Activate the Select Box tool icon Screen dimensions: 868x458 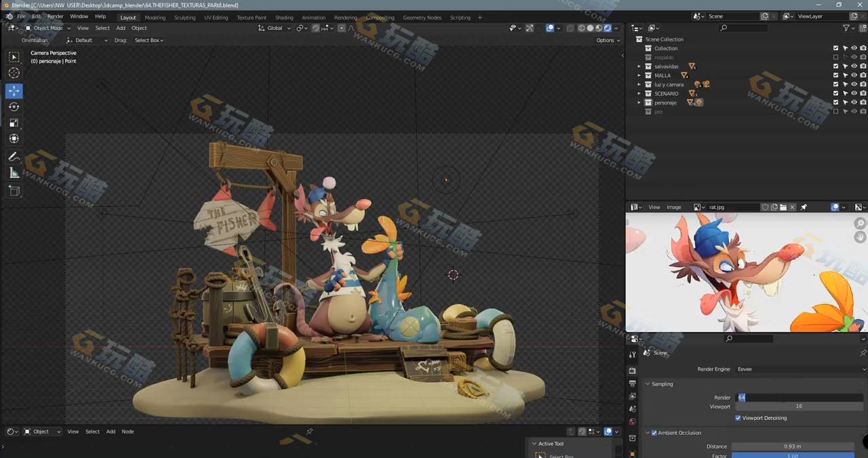tap(14, 57)
